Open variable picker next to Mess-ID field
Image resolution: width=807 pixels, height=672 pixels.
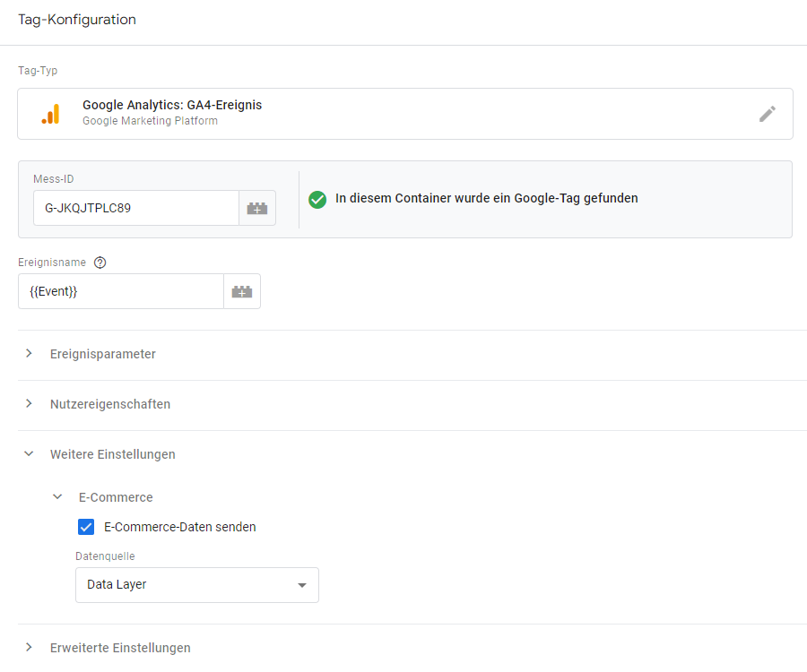(257, 208)
